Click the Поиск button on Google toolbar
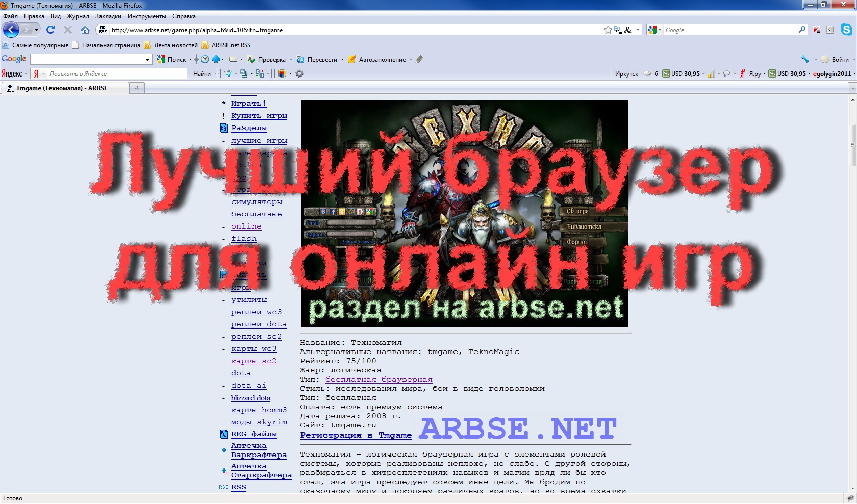The width and height of the screenshot is (857, 504). pyautogui.click(x=172, y=59)
